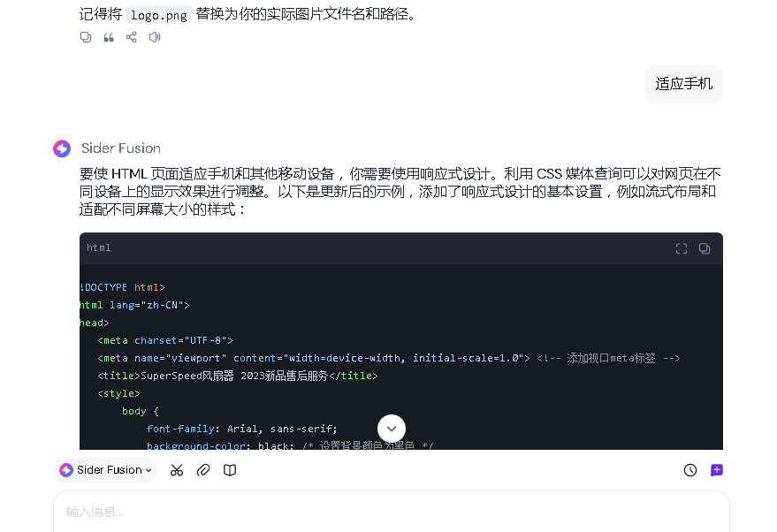This screenshot has height=532, width=777.
Task: Click the 'head>' code line
Action: tap(95, 323)
